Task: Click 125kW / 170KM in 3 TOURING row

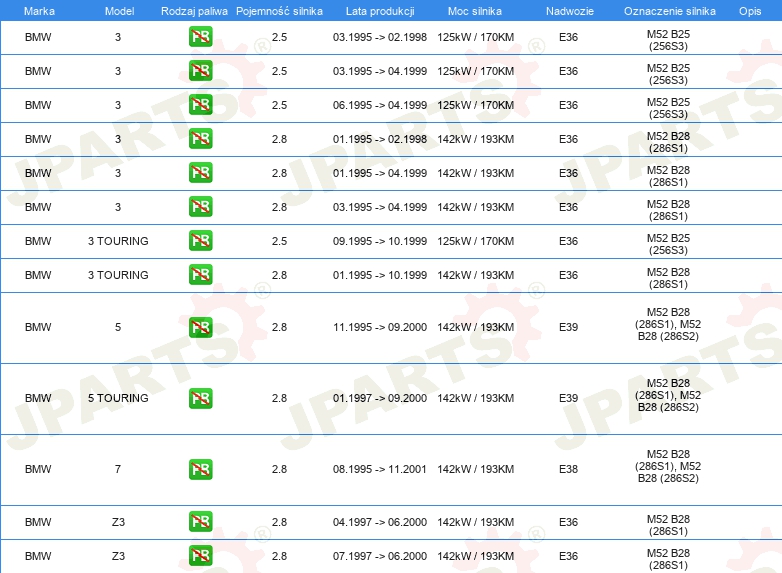Action: (475, 241)
